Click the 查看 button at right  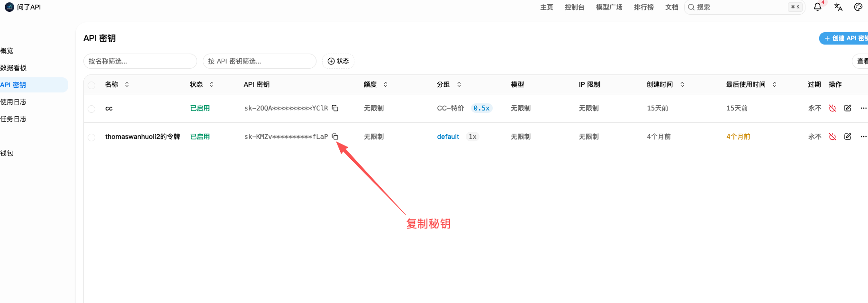(860, 61)
